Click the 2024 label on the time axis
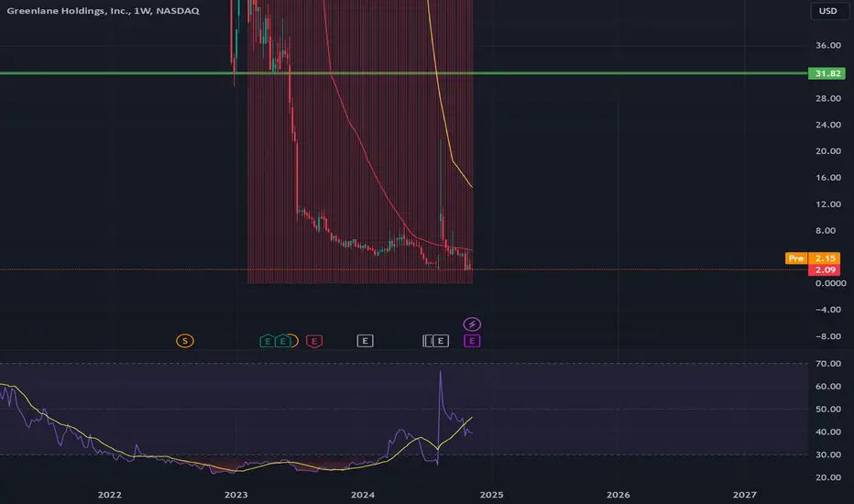This screenshot has height=504, width=854. pos(363,495)
